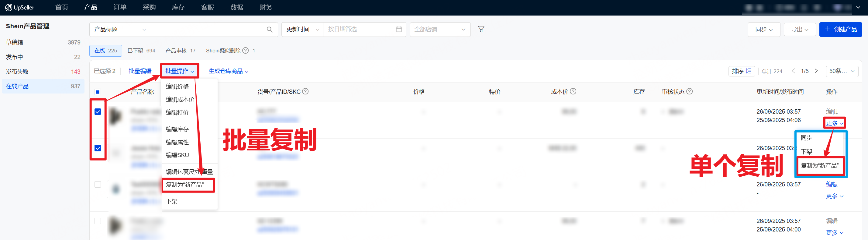Click help icon beside 审核状态 column
The width and height of the screenshot is (868, 240).
pos(689,91)
